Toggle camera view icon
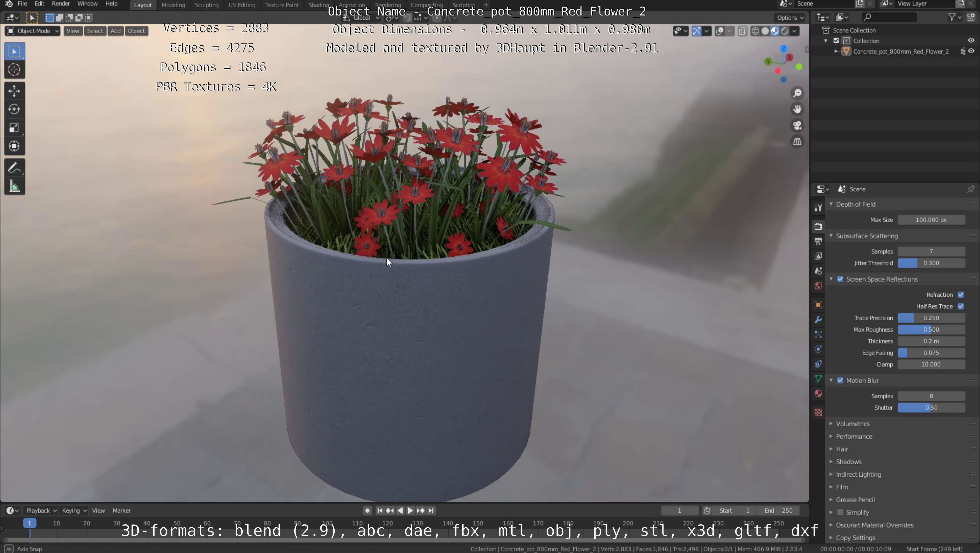 [797, 126]
